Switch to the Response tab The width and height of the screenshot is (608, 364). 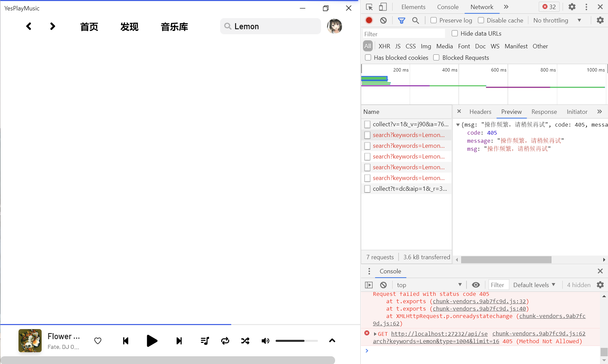(544, 112)
